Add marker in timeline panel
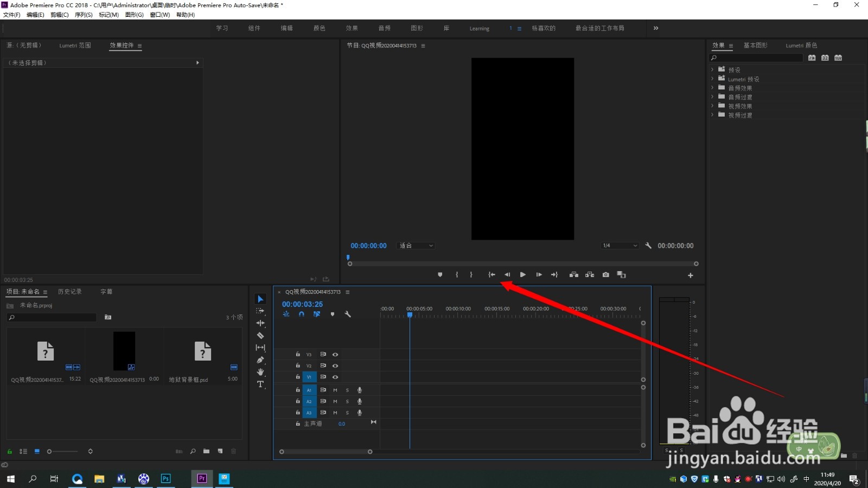This screenshot has width=868, height=488. pos(333,314)
